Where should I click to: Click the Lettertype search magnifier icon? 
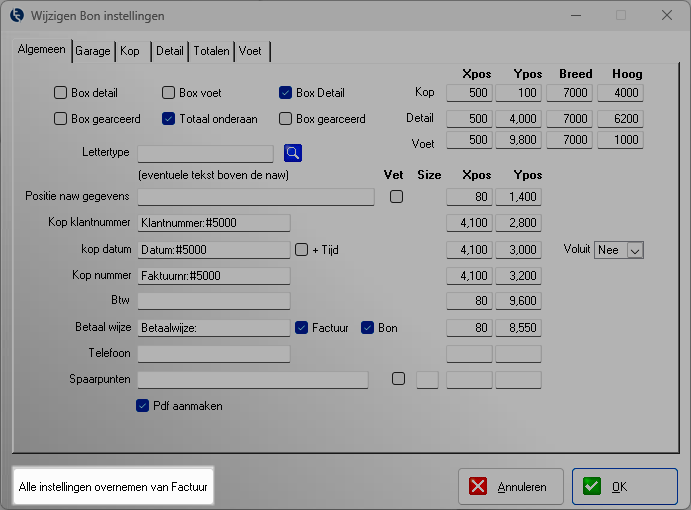[x=292, y=153]
